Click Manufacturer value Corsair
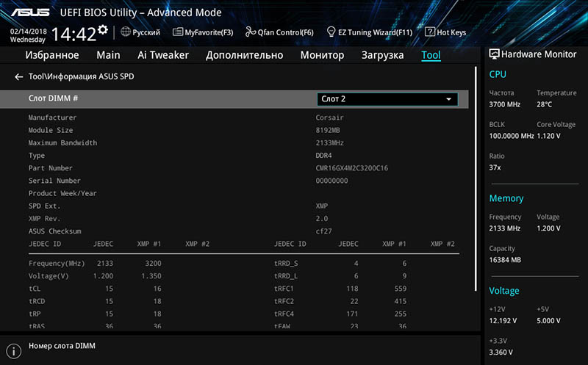Screen dimensions: 588x365 [329, 118]
